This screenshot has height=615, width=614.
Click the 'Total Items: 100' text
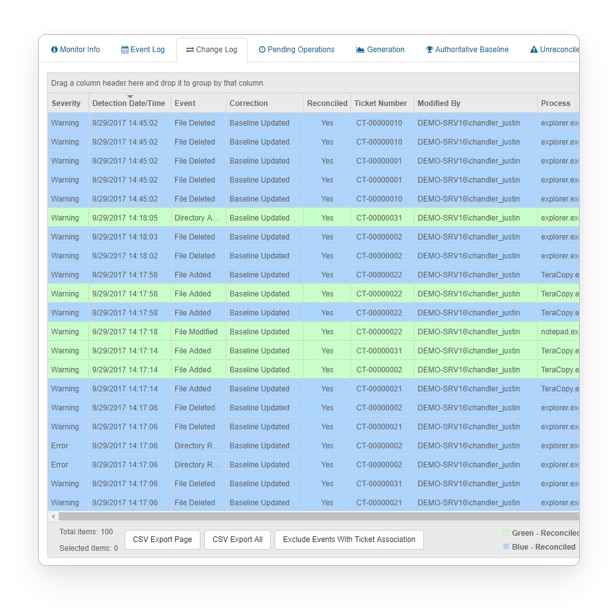(86, 532)
